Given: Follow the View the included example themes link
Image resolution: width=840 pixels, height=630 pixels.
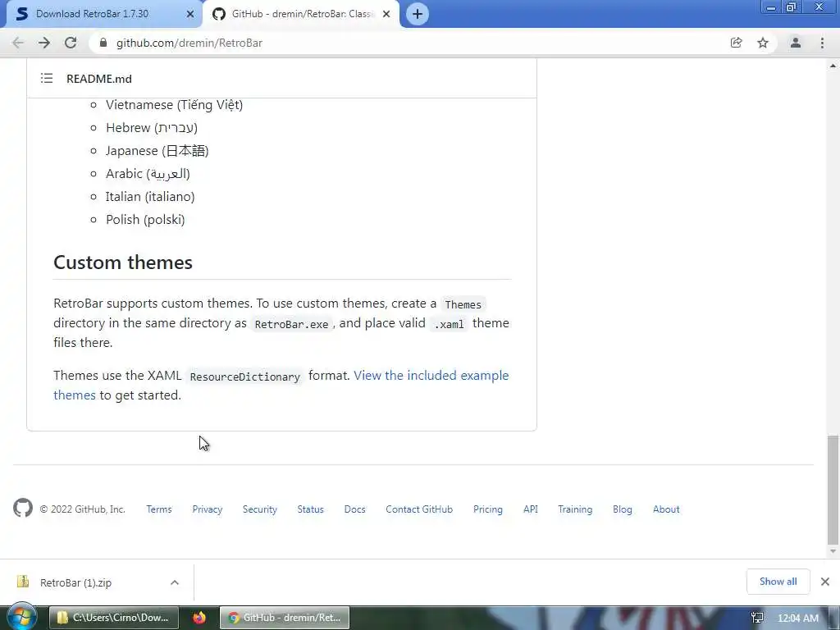Looking at the screenshot, I should point(431,376).
